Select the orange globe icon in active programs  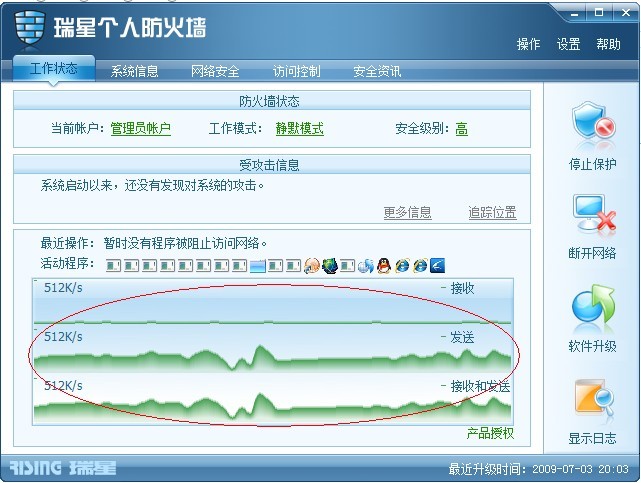click(x=312, y=266)
